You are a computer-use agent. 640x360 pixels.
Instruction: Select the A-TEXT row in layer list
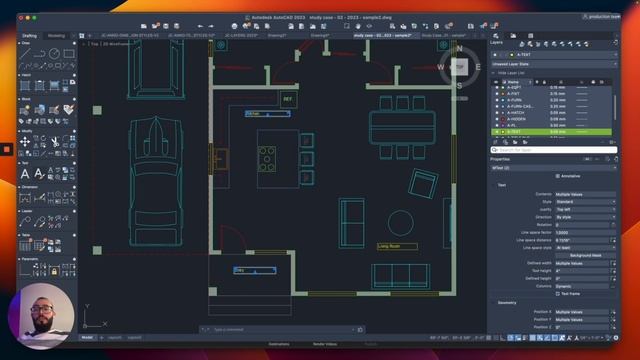click(551, 132)
